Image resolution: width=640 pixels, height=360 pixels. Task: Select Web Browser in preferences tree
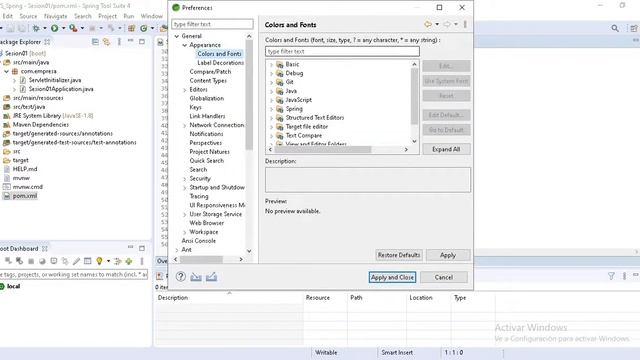click(207, 223)
